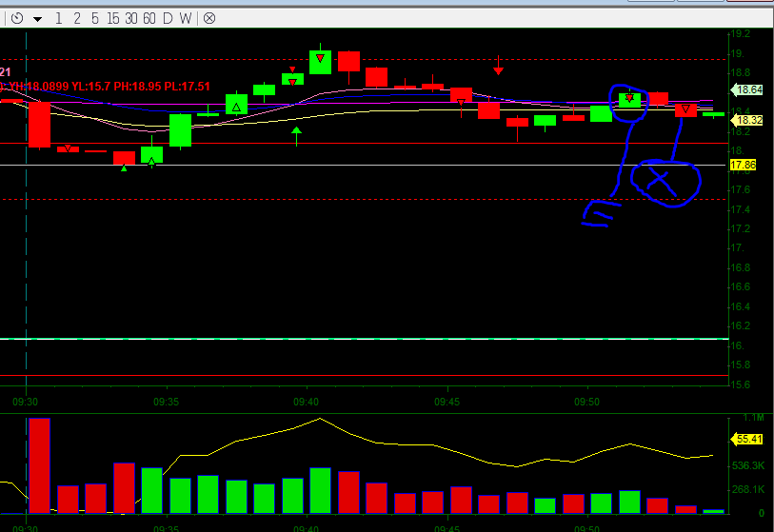Click the blue-circled candle near 09:51
This screenshot has height=532, width=774.
629,99
